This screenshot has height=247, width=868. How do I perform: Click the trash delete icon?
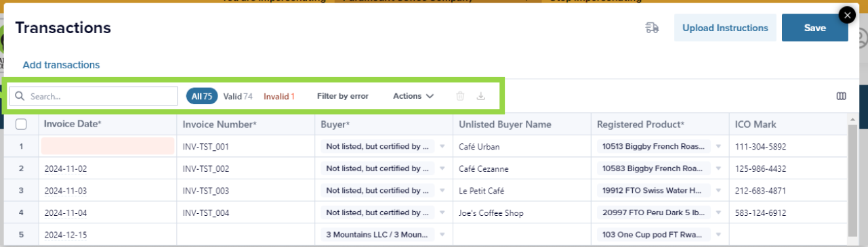click(x=460, y=96)
